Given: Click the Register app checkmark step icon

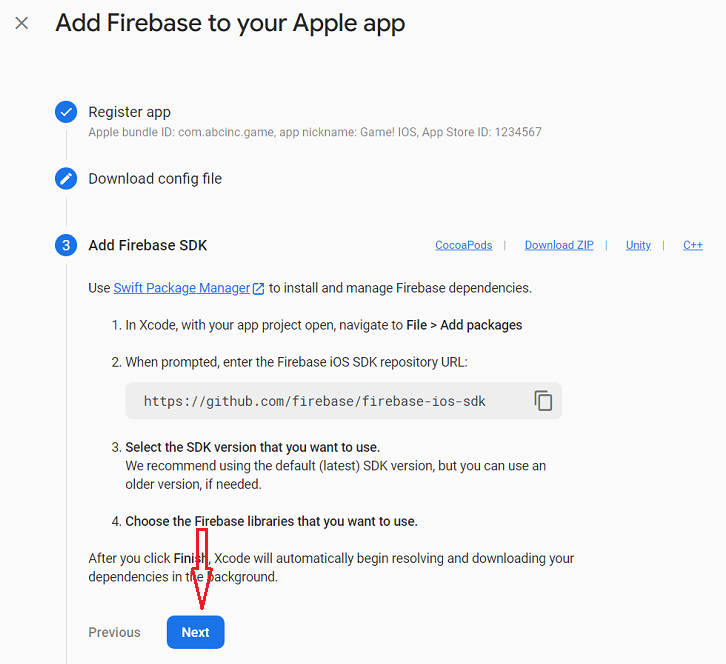Looking at the screenshot, I should pyautogui.click(x=66, y=112).
